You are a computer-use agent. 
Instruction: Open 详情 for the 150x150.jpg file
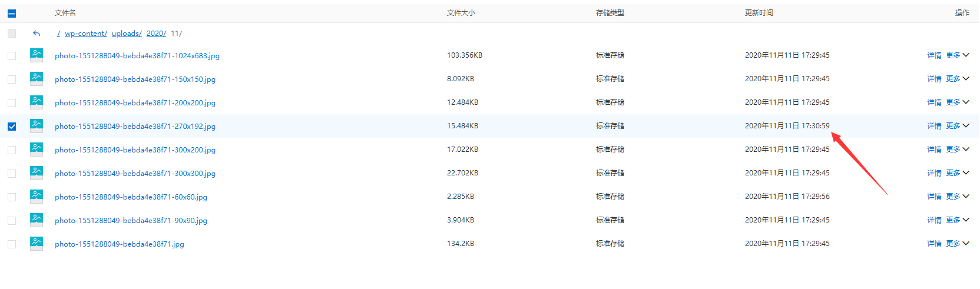[934, 79]
